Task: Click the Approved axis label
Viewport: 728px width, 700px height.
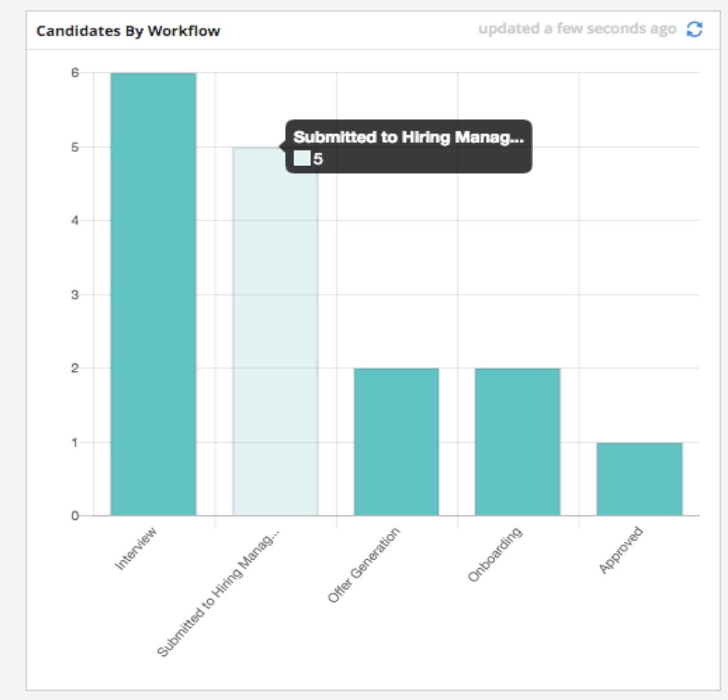Action: point(621,550)
